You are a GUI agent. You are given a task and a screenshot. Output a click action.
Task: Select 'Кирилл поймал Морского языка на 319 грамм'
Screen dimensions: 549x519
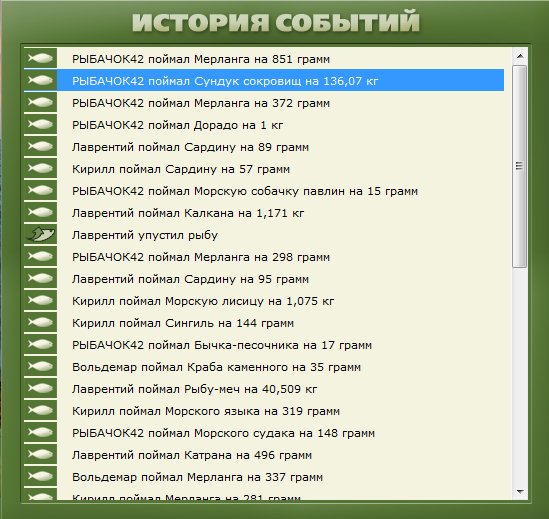click(206, 411)
